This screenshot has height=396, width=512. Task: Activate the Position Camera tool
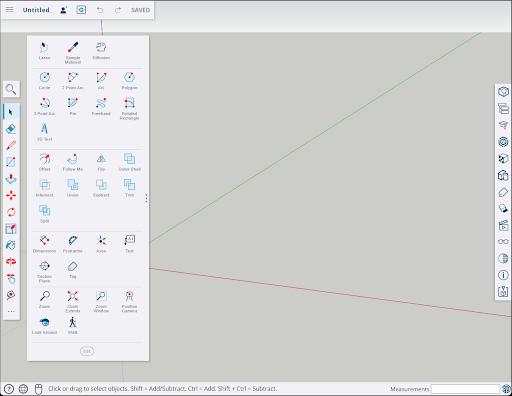tap(129, 301)
